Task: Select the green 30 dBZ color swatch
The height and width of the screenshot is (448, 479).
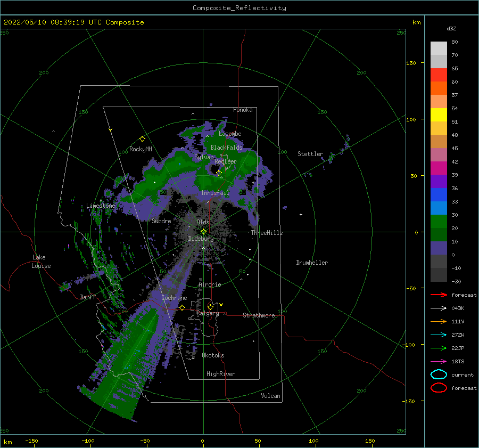Action: click(x=439, y=222)
